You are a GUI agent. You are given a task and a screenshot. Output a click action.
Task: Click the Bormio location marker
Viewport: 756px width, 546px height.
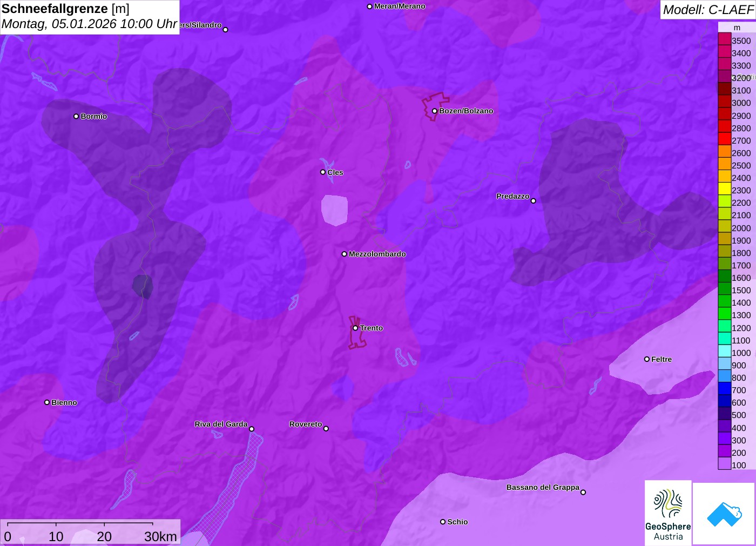coord(76,117)
